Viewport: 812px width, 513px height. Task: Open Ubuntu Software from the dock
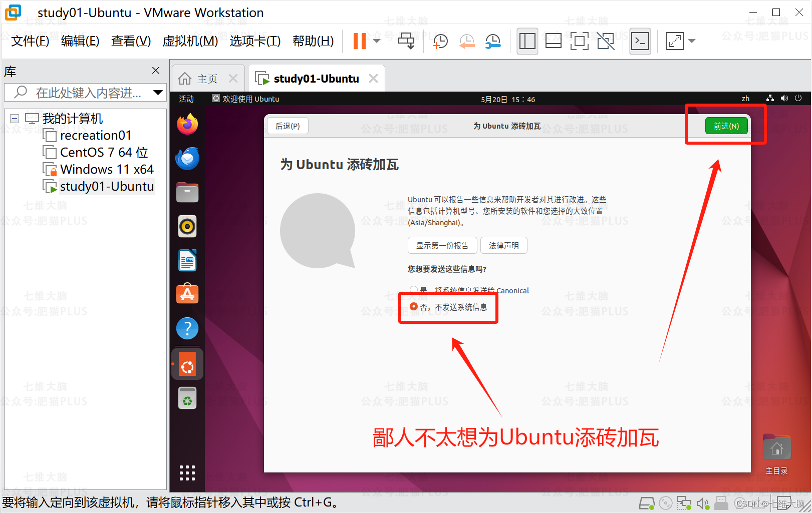187,294
